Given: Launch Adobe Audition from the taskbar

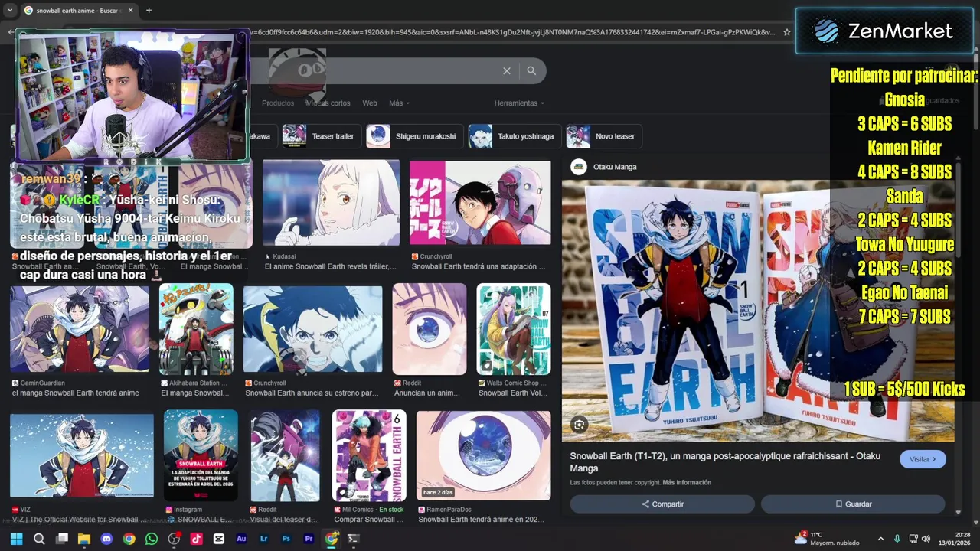Looking at the screenshot, I should (x=241, y=539).
